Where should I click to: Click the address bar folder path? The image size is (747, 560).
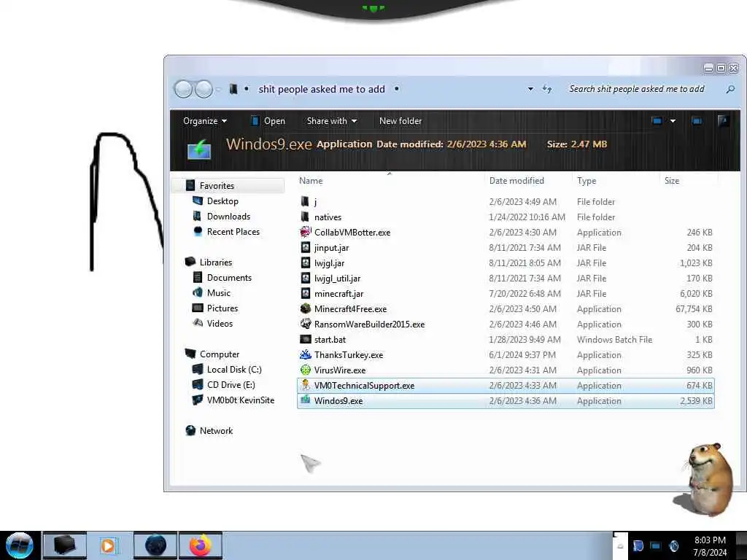pos(322,89)
